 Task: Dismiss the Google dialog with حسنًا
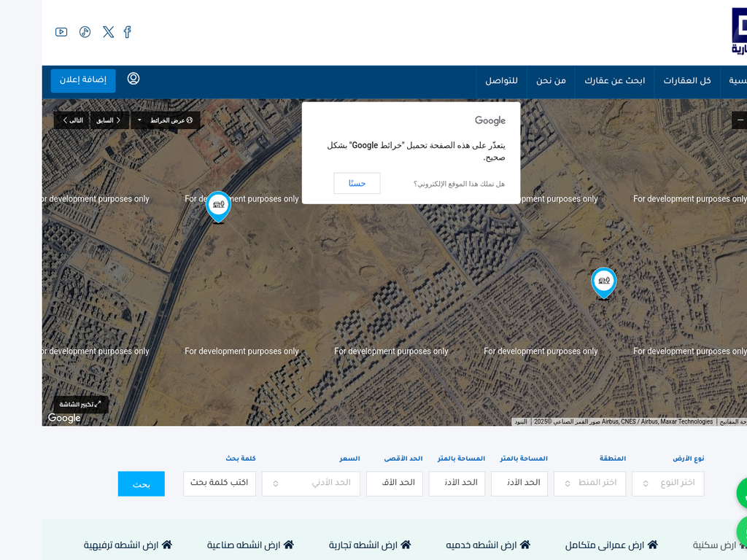point(357,183)
